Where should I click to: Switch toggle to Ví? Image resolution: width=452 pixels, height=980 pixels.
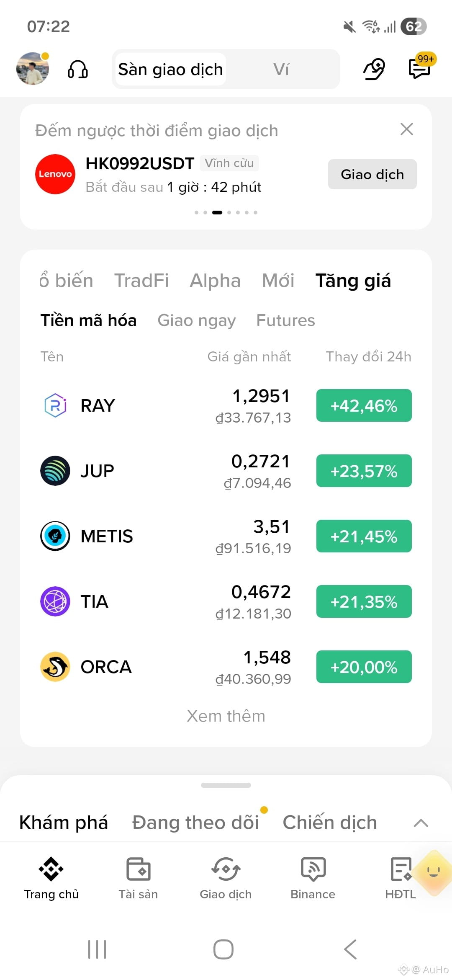(281, 69)
